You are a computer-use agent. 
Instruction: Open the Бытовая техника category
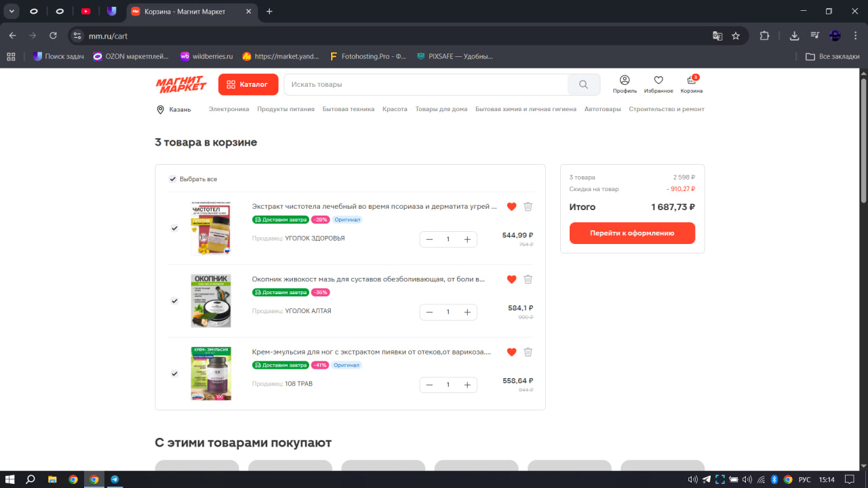coord(349,109)
